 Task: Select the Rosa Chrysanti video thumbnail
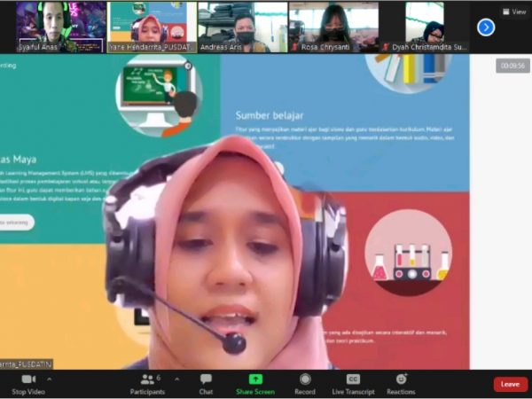click(x=334, y=27)
